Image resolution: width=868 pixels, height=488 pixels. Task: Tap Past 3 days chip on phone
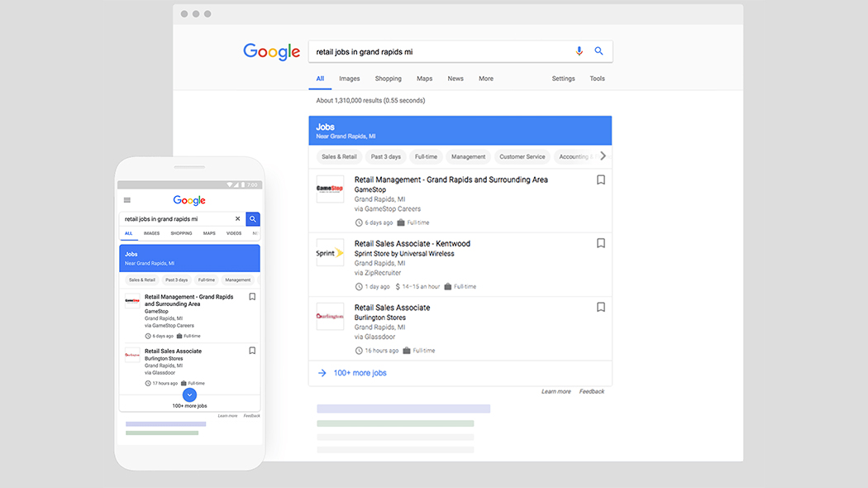[177, 280]
